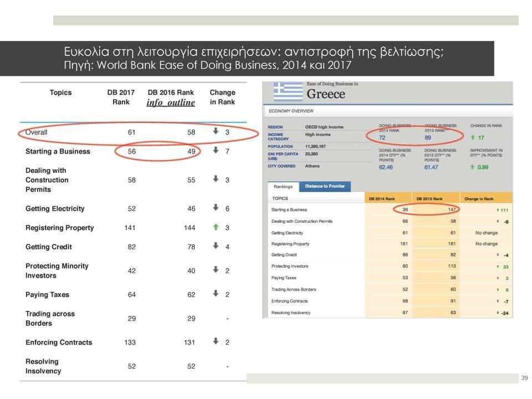532x399 pixels.
Task: Open the Distance to Frontier tab
Action: (325, 186)
